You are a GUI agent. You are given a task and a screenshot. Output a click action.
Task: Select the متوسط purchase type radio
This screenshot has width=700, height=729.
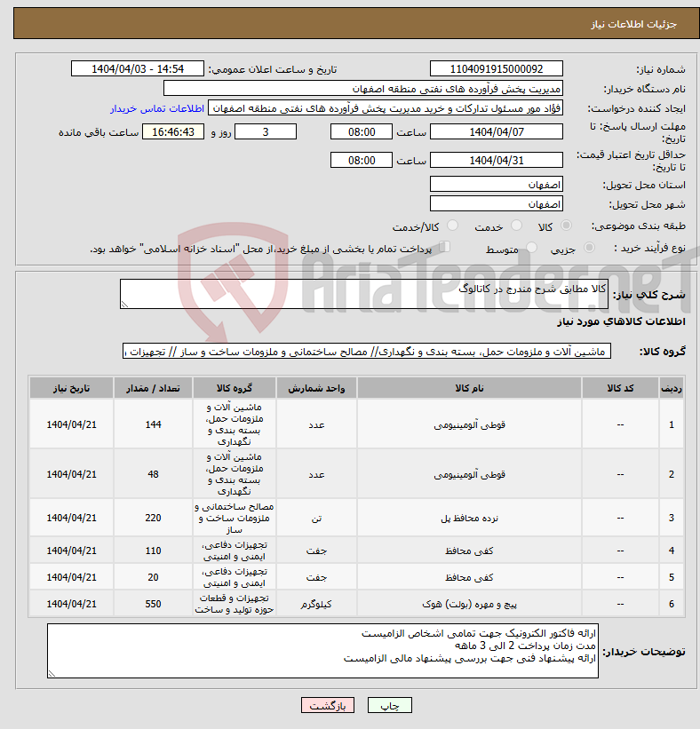click(531, 248)
